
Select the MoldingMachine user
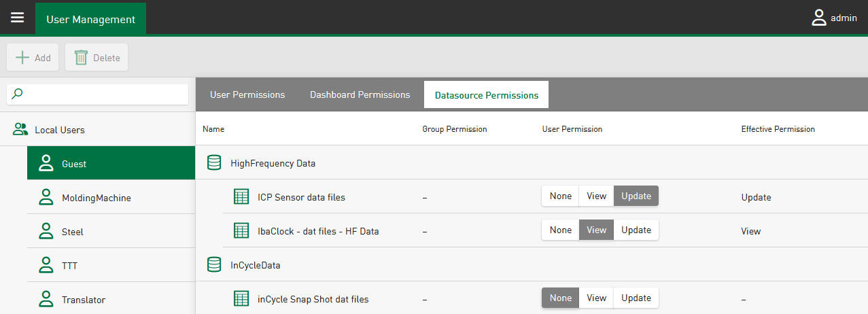point(96,198)
